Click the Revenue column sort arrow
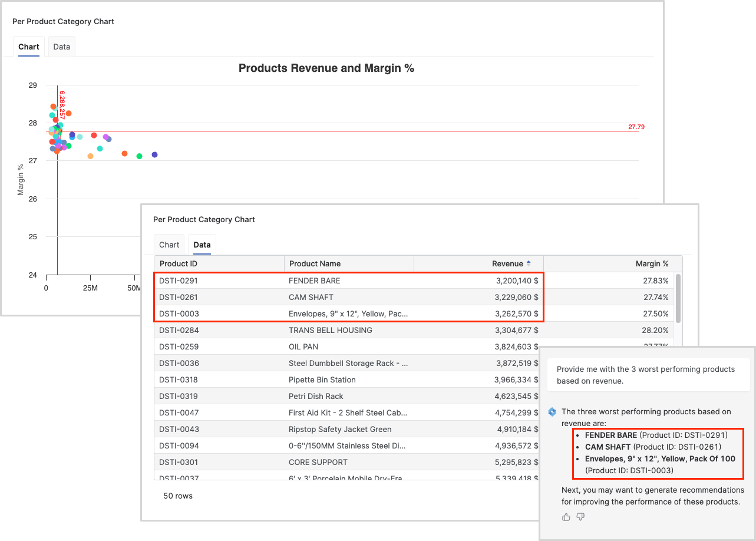Viewport: 756px width, 541px height. (529, 263)
